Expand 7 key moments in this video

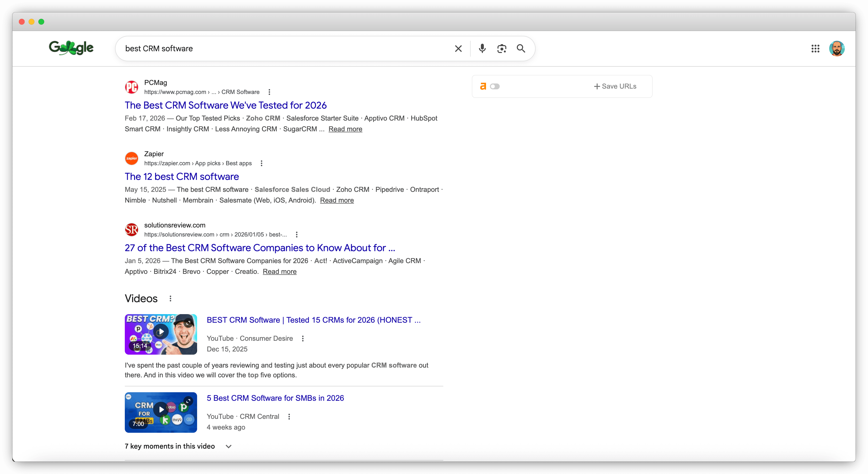point(228,446)
